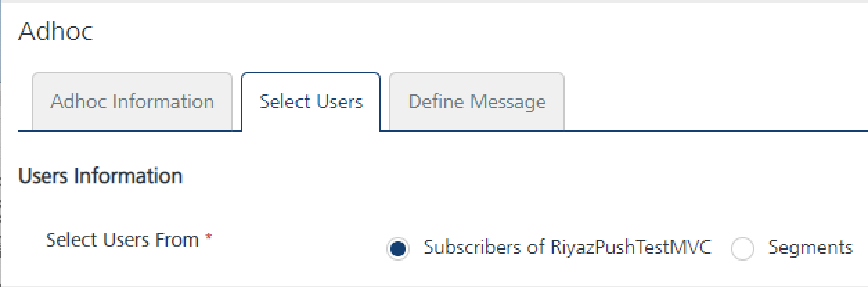Image resolution: width=868 pixels, height=287 pixels.
Task: Go to the Define Message tab
Action: click(477, 102)
